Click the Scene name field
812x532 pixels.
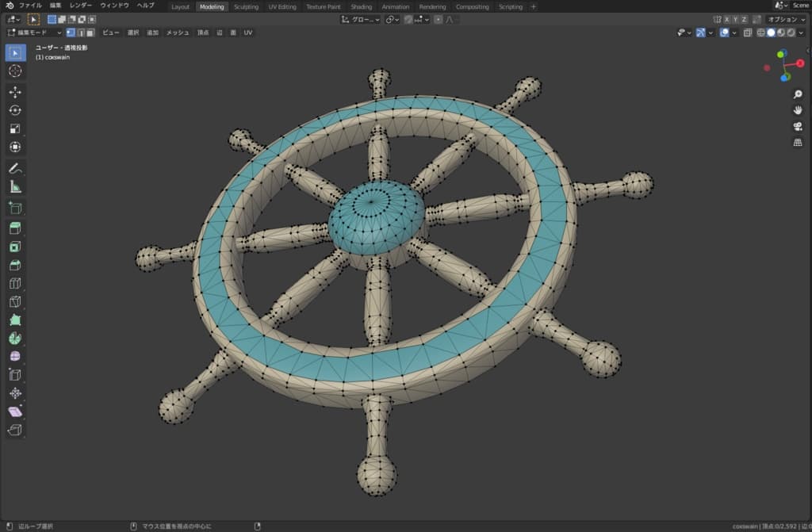(x=800, y=6)
